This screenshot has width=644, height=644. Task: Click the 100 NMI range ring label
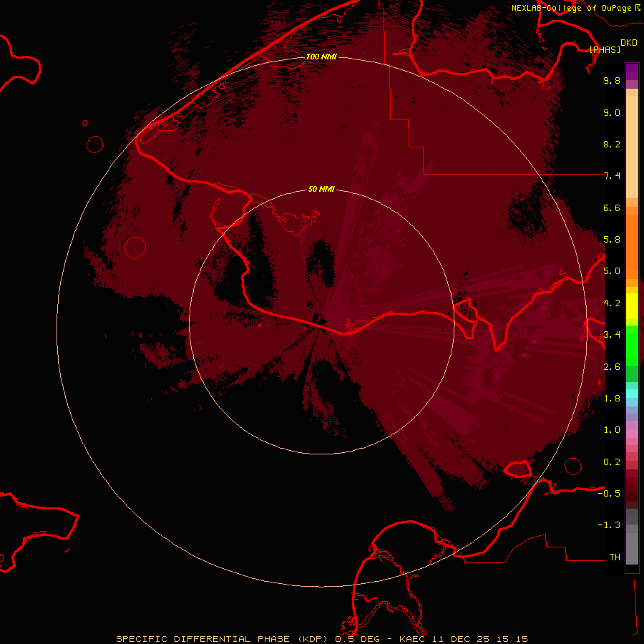321,57
